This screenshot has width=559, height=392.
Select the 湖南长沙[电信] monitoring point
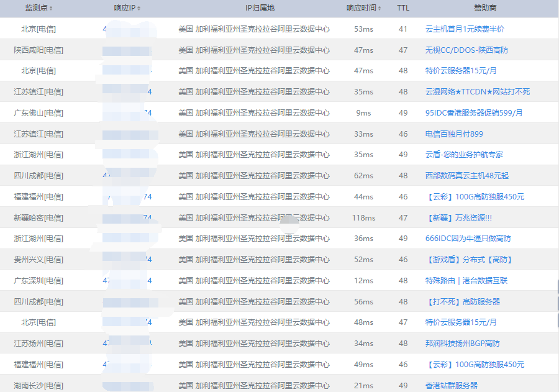point(39,385)
